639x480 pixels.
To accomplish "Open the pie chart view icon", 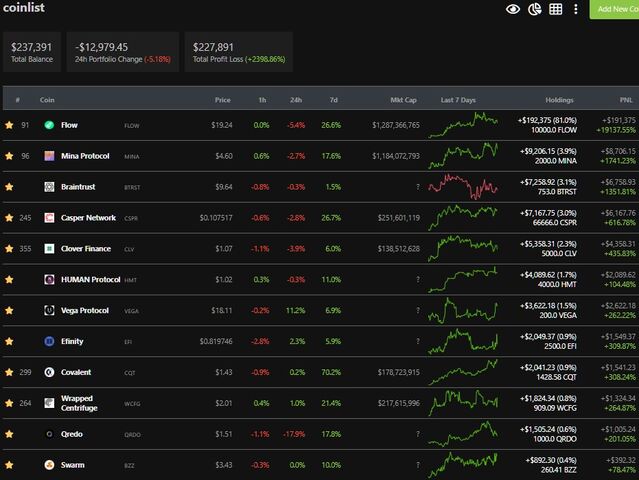I will tap(534, 9).
